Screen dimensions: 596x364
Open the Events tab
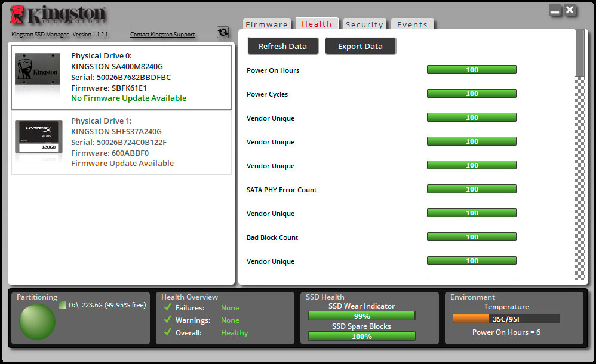pyautogui.click(x=412, y=25)
